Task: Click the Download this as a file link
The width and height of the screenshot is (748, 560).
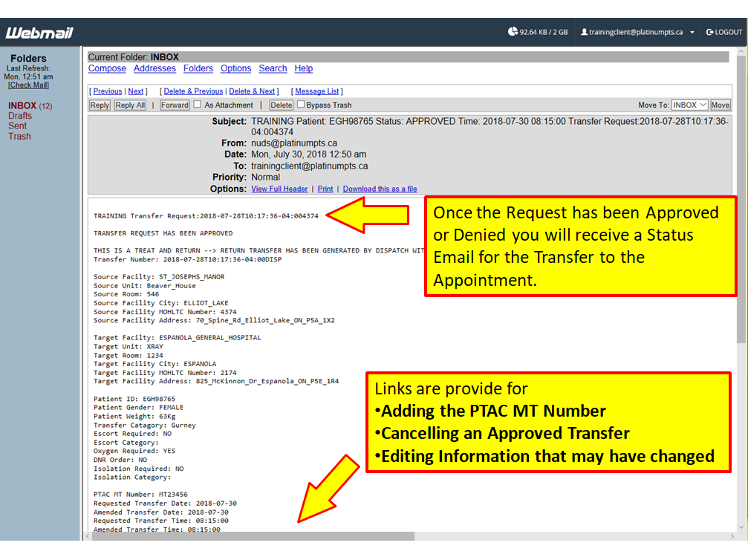Action: tap(380, 189)
